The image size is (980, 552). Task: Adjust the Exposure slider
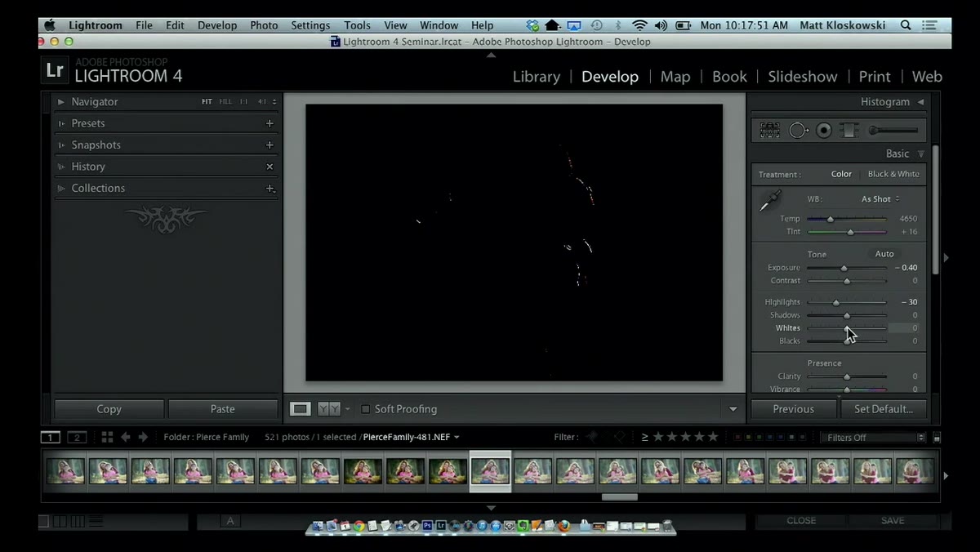coord(846,268)
